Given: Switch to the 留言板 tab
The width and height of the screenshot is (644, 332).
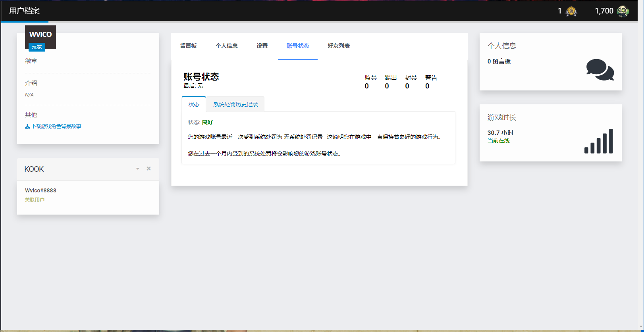Looking at the screenshot, I should (x=188, y=46).
